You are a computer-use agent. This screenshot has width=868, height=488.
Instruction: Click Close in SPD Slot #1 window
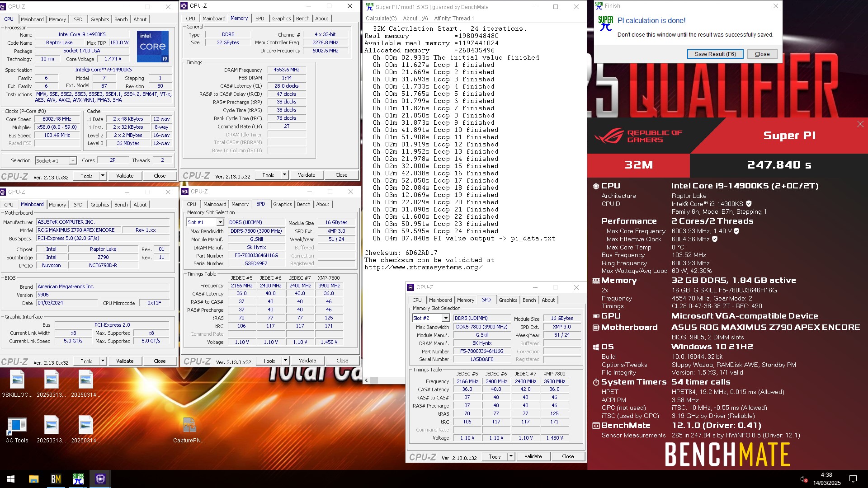pos(342,361)
